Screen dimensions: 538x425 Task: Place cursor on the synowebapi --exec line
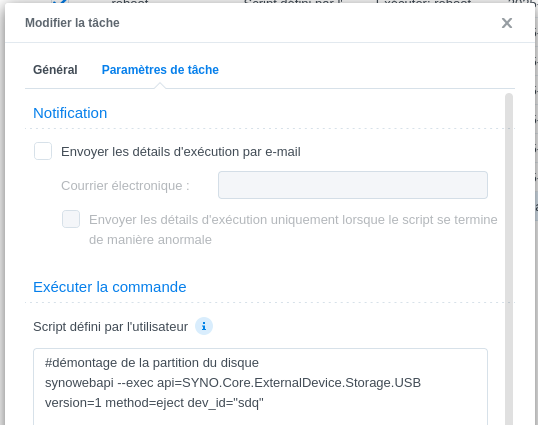(x=233, y=383)
